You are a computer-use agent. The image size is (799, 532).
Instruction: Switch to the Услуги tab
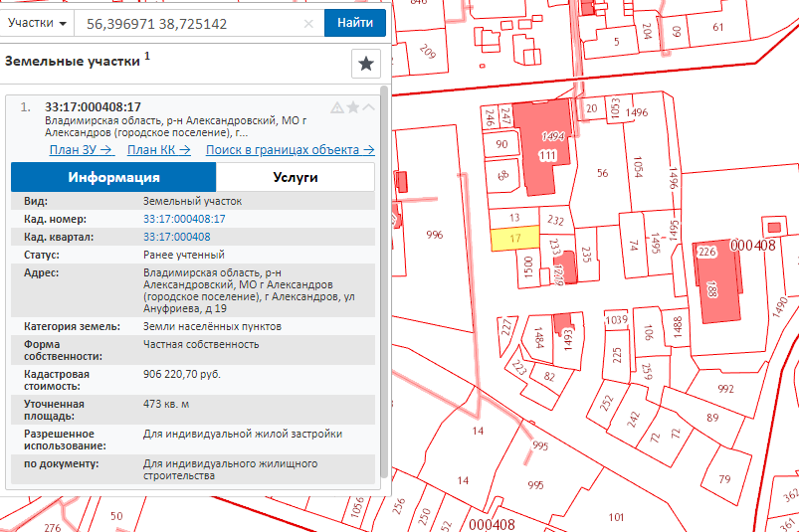[x=295, y=177]
